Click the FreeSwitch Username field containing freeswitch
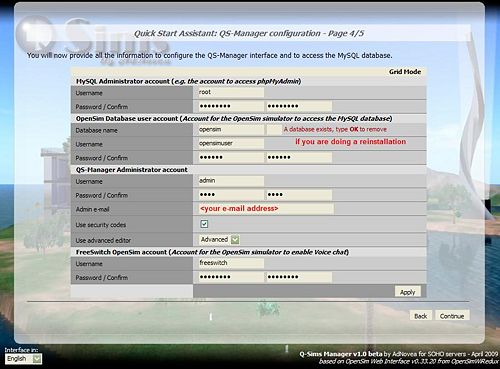 pyautogui.click(x=231, y=263)
